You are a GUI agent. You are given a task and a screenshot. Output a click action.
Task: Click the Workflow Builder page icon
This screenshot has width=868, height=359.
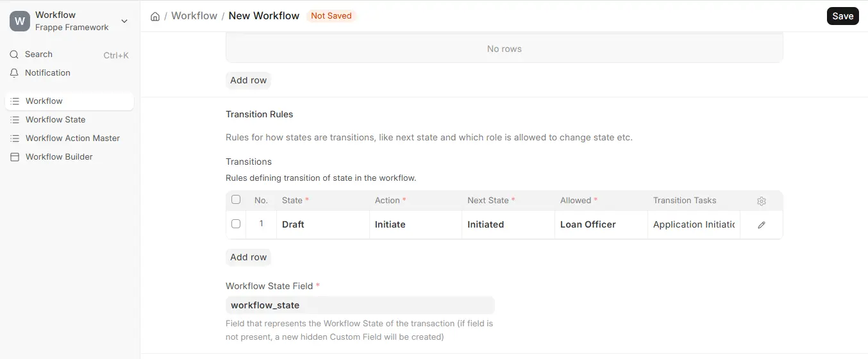pos(15,157)
